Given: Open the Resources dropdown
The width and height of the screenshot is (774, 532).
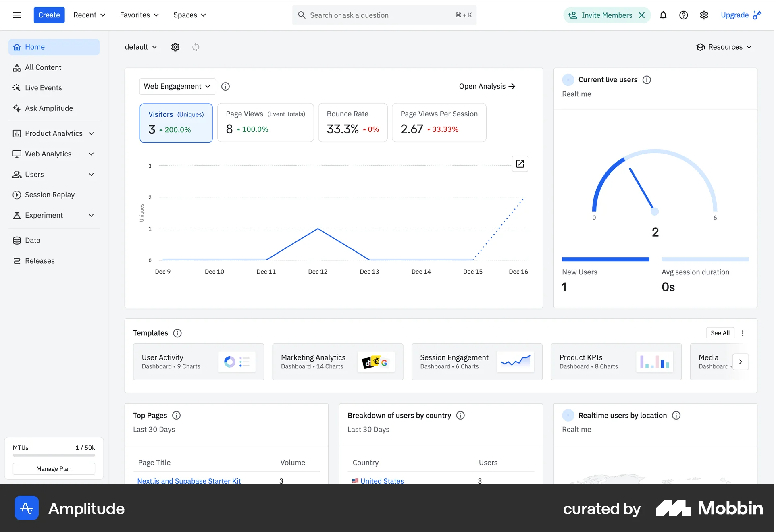Looking at the screenshot, I should coord(724,47).
